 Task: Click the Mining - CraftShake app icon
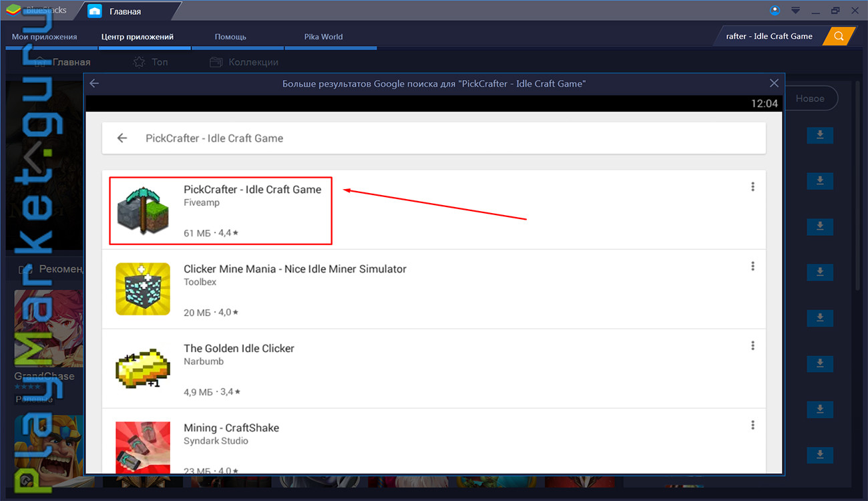pos(143,447)
